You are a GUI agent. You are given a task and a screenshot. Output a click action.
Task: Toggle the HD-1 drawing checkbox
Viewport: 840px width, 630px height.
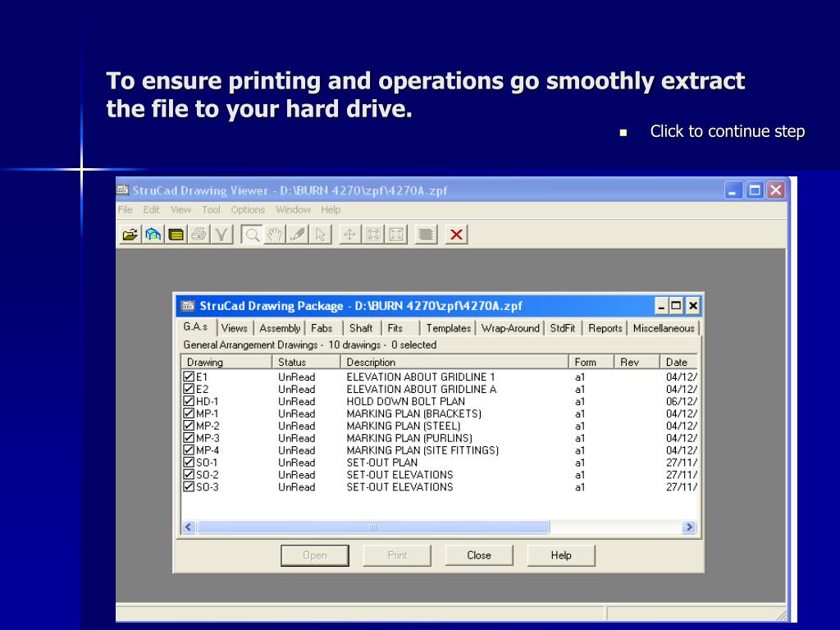pyautogui.click(x=189, y=401)
